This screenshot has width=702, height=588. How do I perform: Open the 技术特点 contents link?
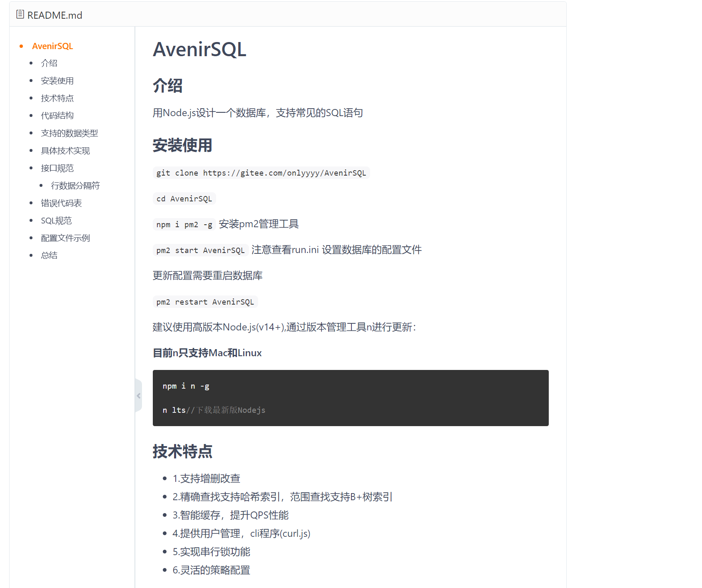(57, 98)
